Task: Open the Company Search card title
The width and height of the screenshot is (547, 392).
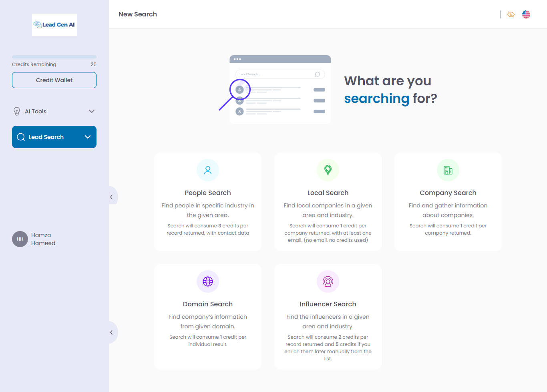Action: pyautogui.click(x=448, y=193)
